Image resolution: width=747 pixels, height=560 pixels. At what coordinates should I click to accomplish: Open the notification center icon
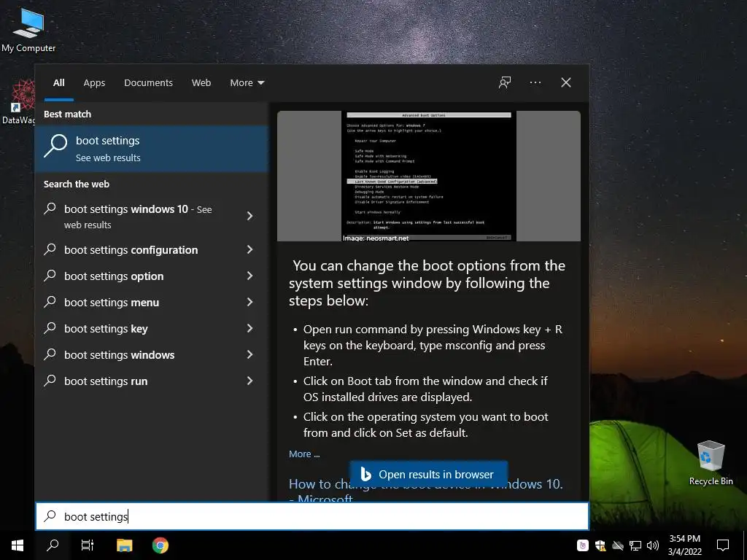(x=723, y=545)
